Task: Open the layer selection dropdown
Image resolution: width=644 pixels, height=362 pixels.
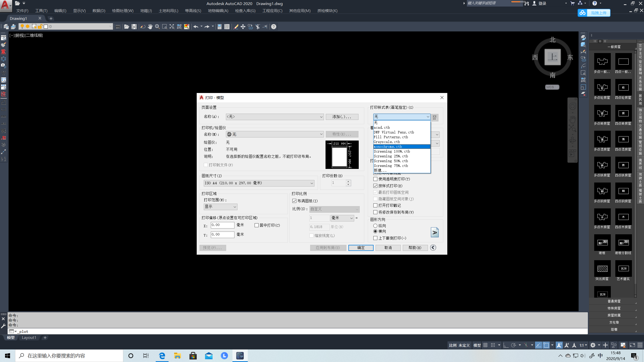Action: click(65, 26)
